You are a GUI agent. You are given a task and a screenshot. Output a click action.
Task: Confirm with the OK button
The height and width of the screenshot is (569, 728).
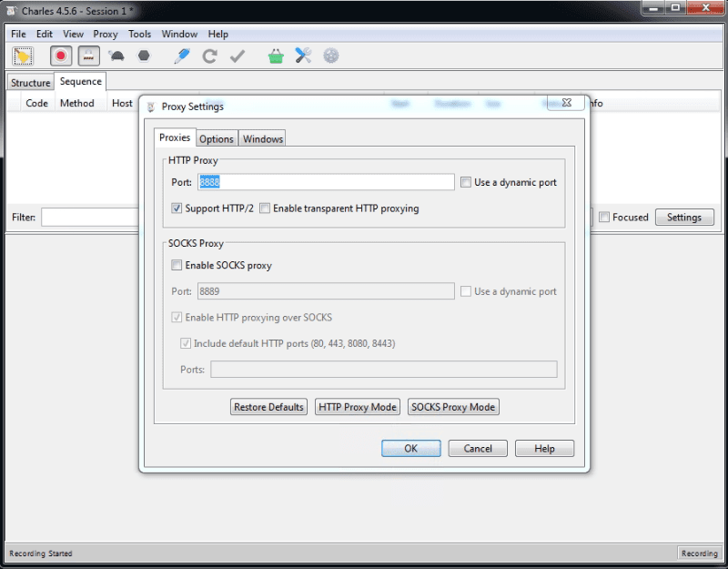point(411,448)
